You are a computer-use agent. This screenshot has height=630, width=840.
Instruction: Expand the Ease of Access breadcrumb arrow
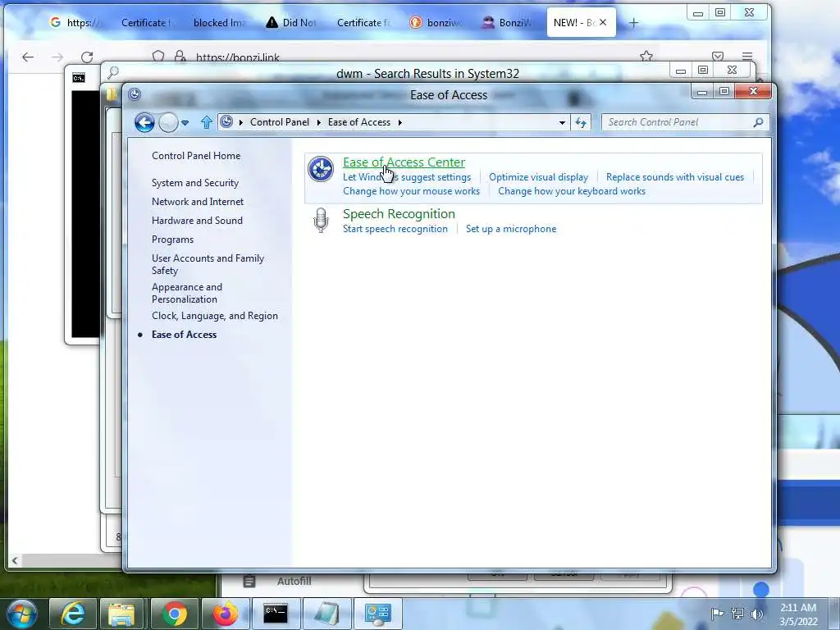pos(399,123)
